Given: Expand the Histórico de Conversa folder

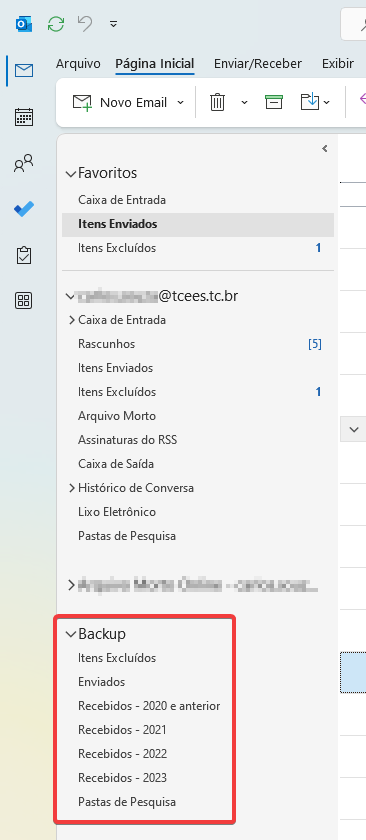Looking at the screenshot, I should pos(71,488).
